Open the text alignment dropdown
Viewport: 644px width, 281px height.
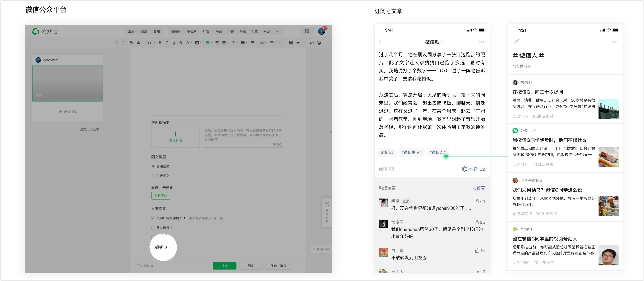209,43
